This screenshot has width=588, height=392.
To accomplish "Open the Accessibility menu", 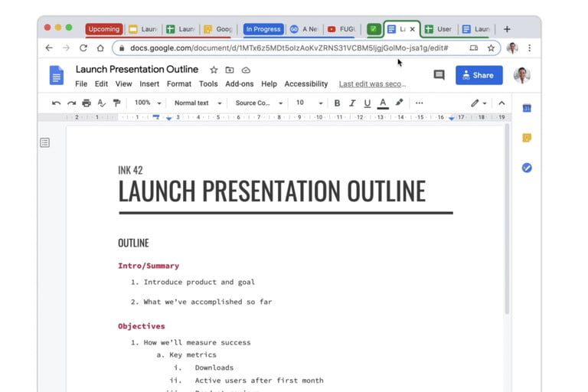I will coord(306,84).
